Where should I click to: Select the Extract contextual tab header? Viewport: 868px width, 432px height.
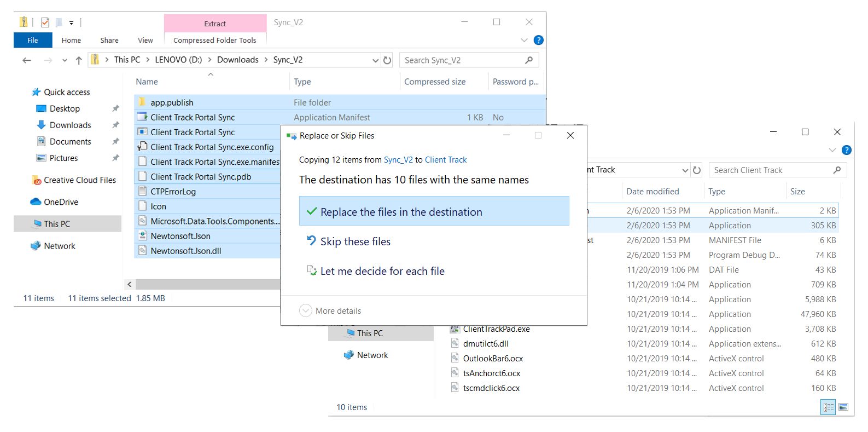click(215, 24)
